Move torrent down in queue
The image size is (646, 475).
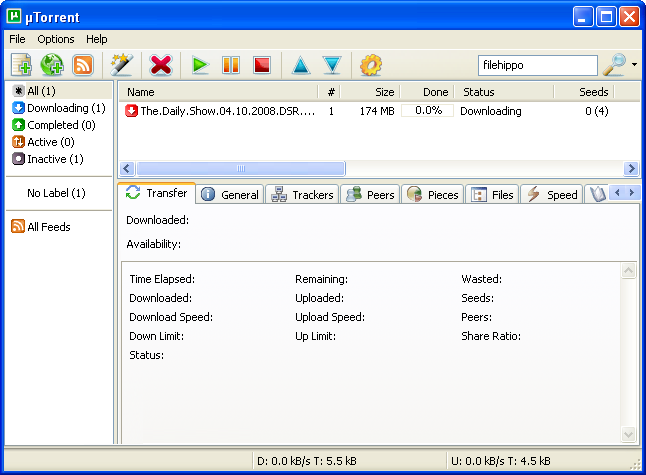(x=332, y=65)
